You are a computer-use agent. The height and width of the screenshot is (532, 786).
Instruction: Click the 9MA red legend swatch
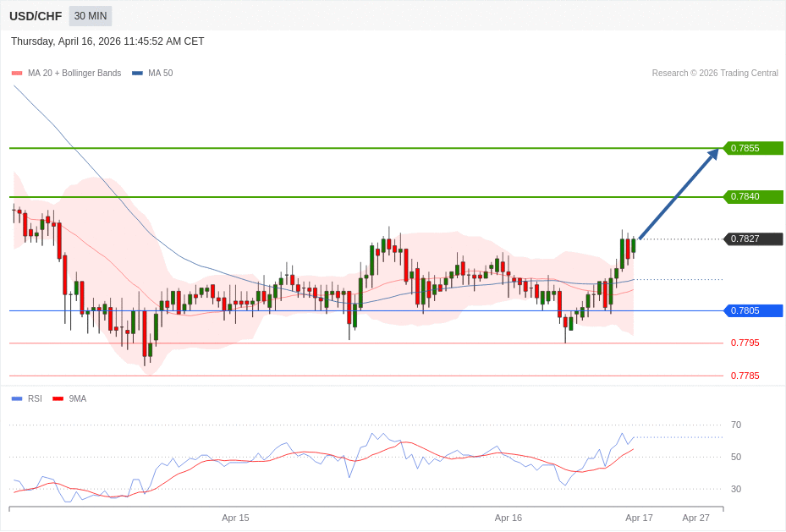coord(58,398)
